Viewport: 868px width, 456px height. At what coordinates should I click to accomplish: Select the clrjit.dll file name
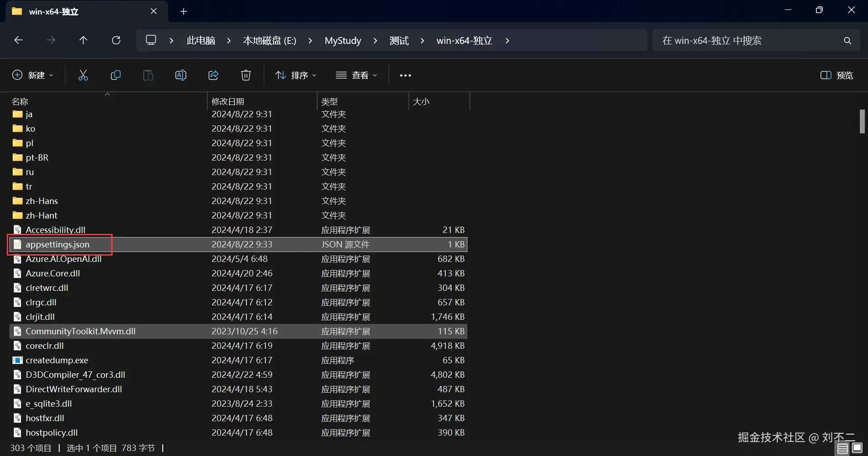click(x=40, y=317)
